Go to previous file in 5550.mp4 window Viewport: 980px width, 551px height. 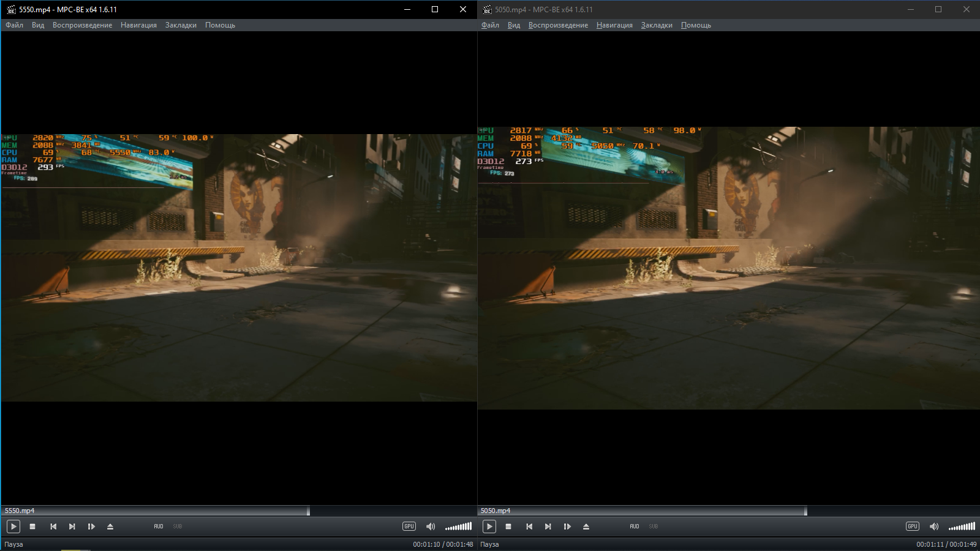coord(53,527)
